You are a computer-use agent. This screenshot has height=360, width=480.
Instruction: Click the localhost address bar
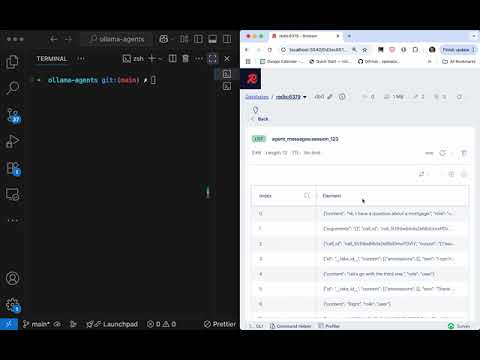[317, 50]
